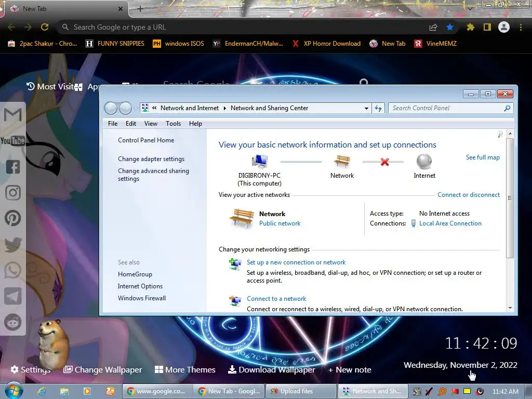This screenshot has width=532, height=399.
Task: Open the View menu
Action: pos(151,124)
